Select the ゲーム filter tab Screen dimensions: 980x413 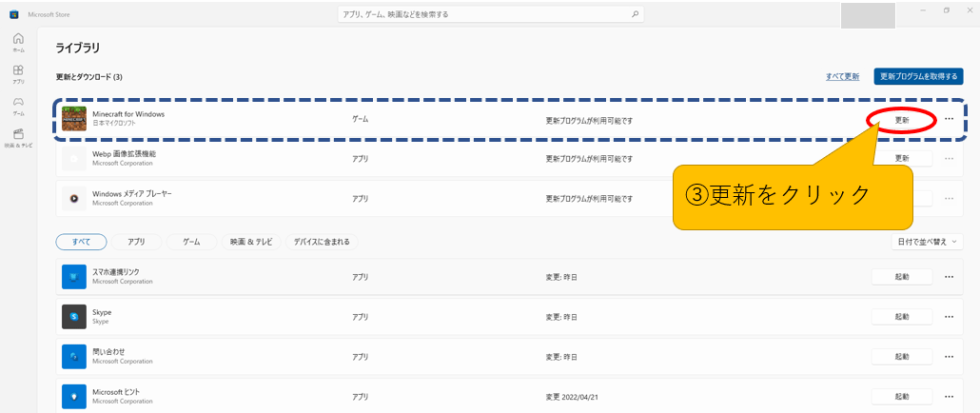[x=191, y=242]
